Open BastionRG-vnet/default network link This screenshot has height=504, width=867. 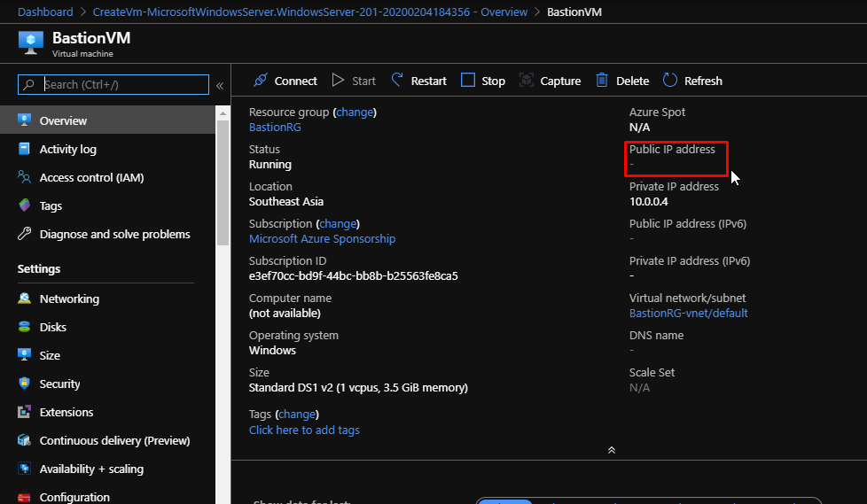(689, 313)
